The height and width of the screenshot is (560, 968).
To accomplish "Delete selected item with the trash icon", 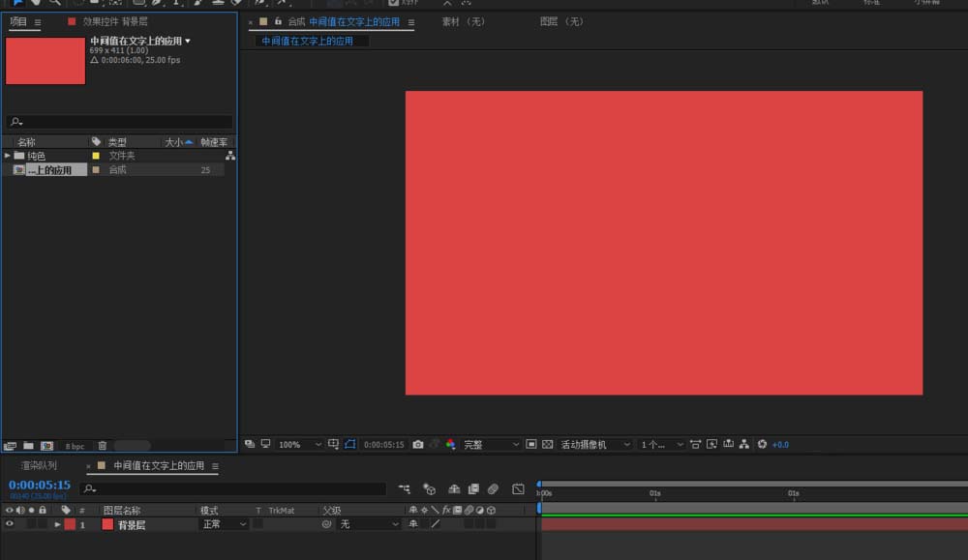I will [x=103, y=446].
